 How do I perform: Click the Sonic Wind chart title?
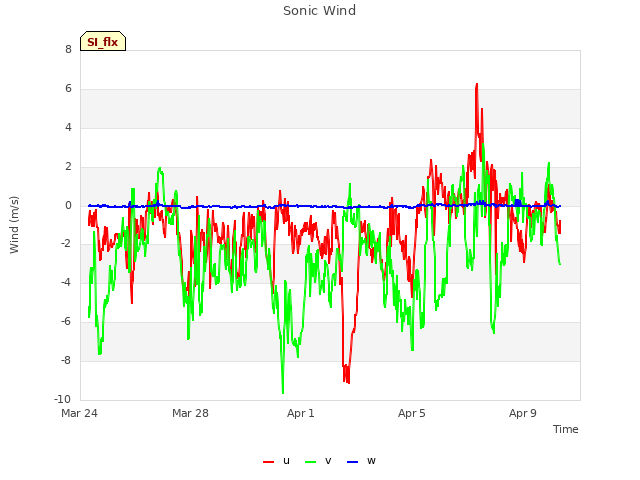(x=320, y=11)
